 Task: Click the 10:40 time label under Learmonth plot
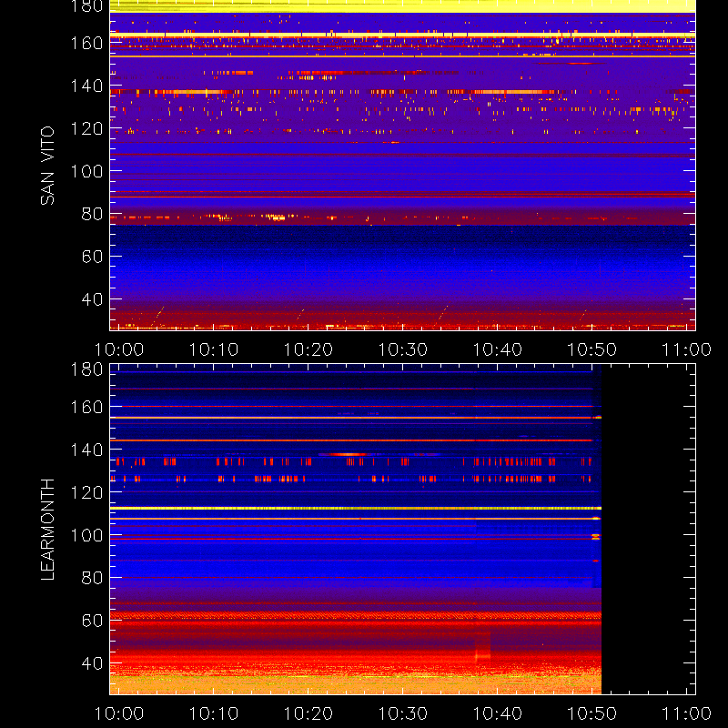point(497,713)
